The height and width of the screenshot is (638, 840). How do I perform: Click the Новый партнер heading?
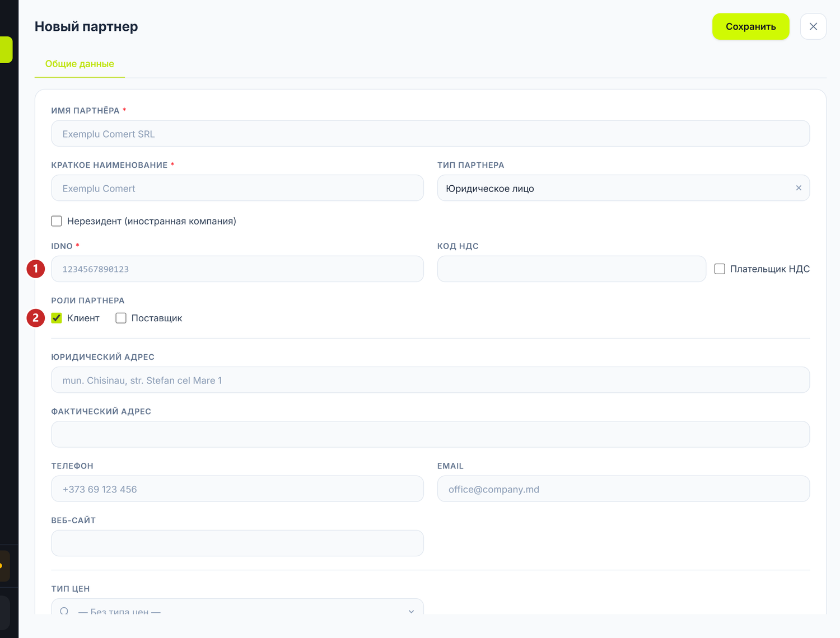click(x=86, y=26)
